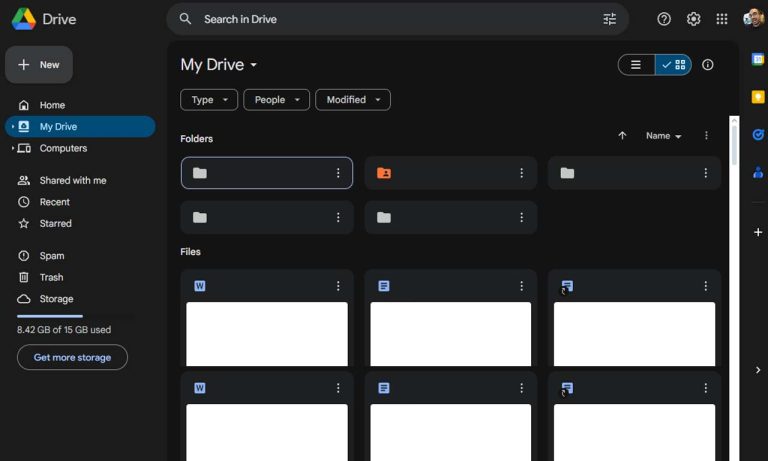Viewport: 768px width, 461px height.
Task: Open more actions for the first Google Sites shortcut file
Action: 705,286
